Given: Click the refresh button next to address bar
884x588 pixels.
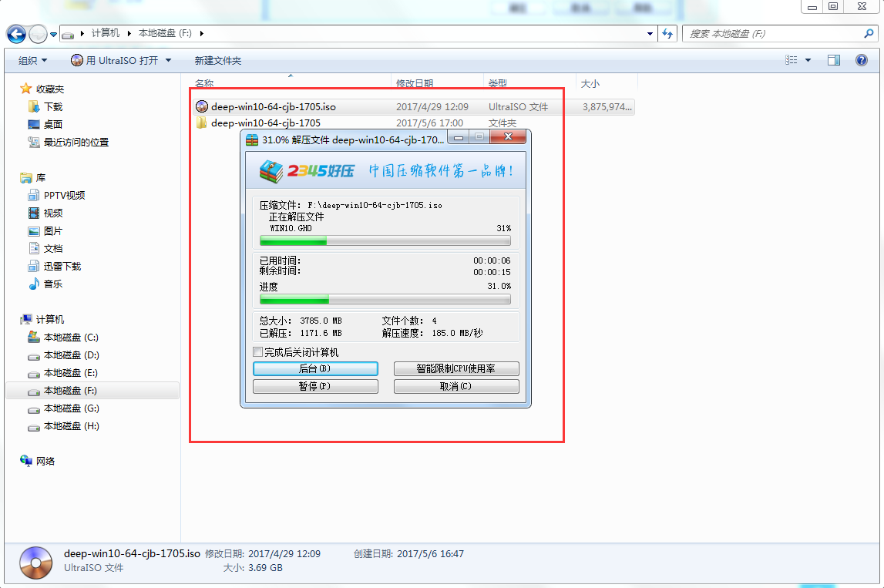Looking at the screenshot, I should 668,34.
